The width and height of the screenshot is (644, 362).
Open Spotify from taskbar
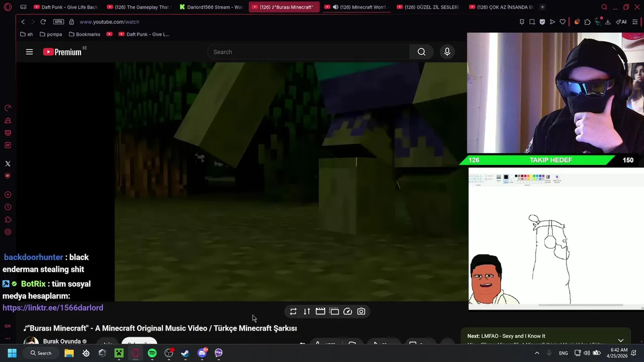click(x=152, y=353)
